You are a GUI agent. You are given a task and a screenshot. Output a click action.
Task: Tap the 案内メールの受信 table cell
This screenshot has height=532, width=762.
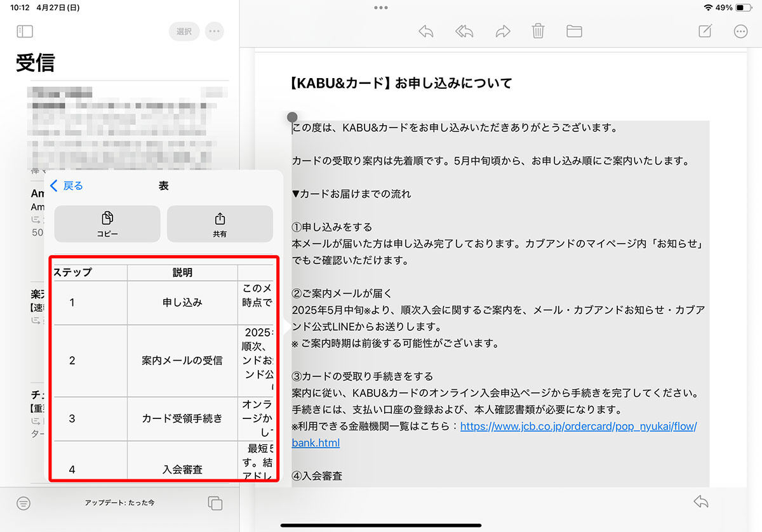(x=182, y=361)
